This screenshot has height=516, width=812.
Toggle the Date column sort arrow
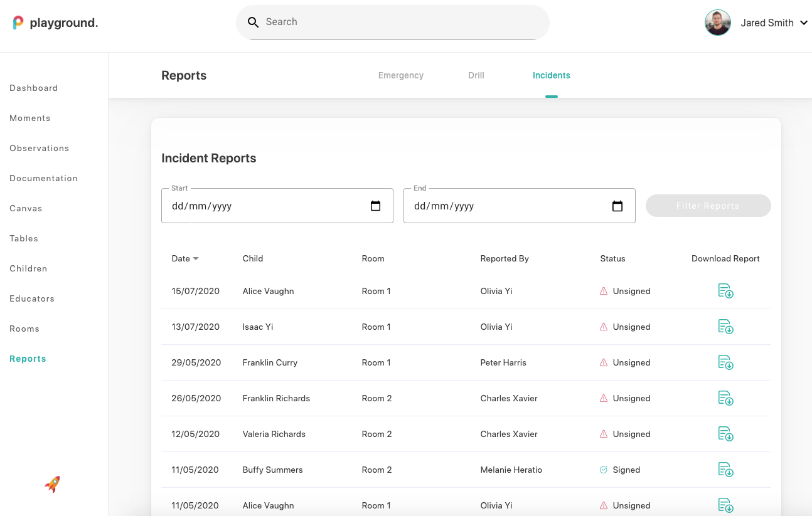click(196, 259)
